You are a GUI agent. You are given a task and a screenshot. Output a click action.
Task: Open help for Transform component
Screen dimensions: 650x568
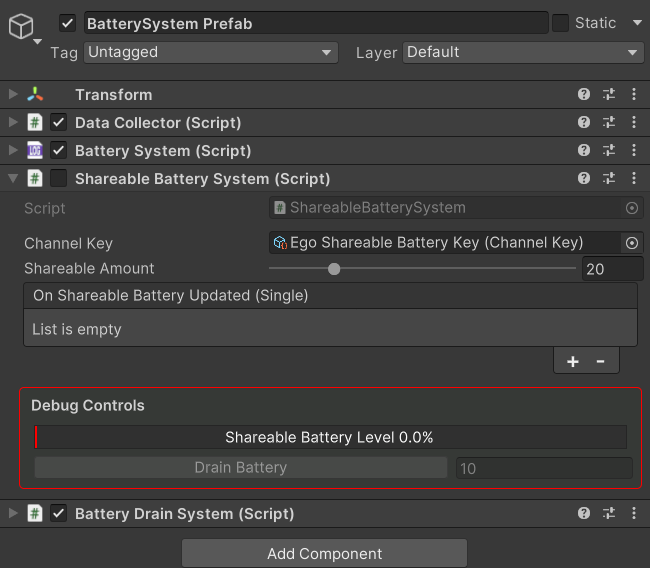(584, 95)
